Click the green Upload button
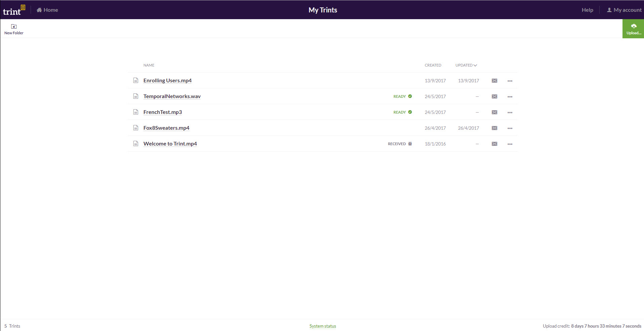This screenshot has width=644, height=331. click(633, 29)
